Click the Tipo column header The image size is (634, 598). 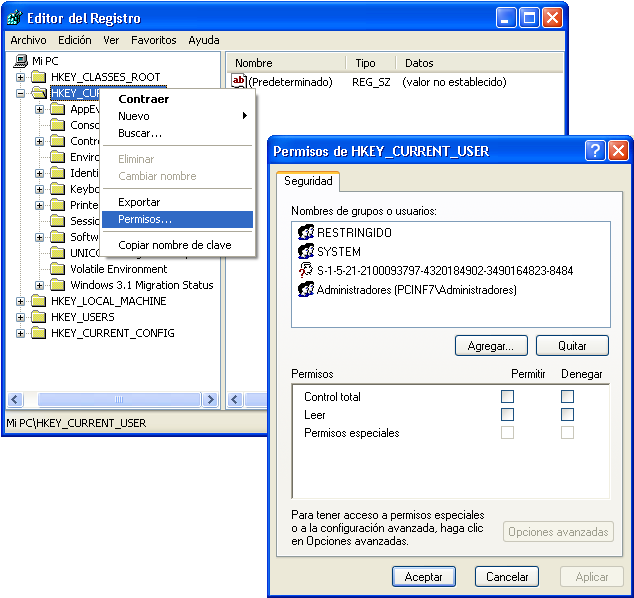(370, 63)
